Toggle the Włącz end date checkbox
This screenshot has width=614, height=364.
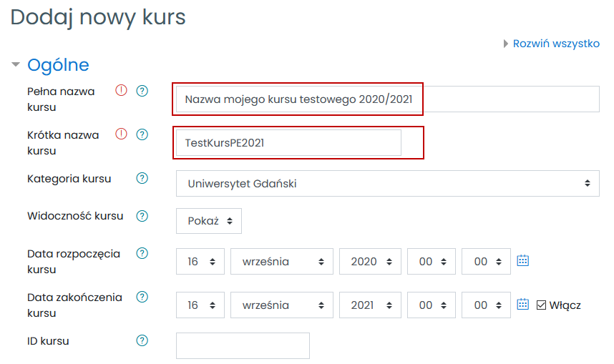pos(542,305)
